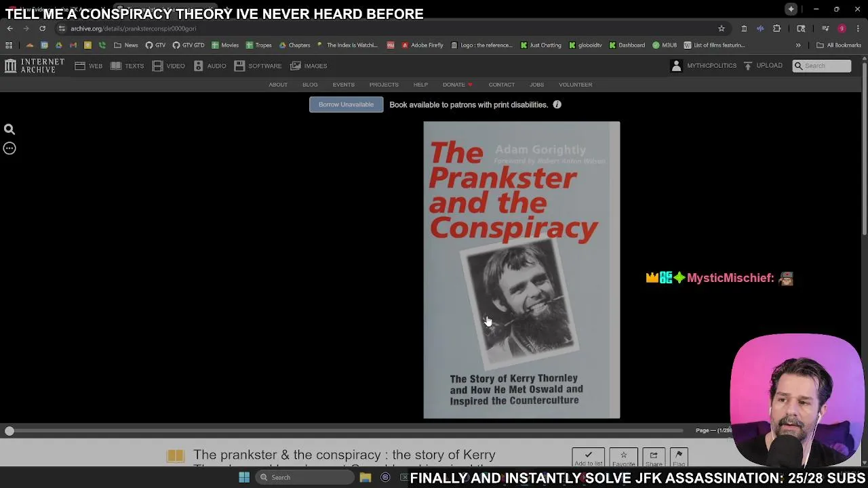Open the Just Chatting bookmark
This screenshot has width=868, height=488.
click(x=541, y=45)
